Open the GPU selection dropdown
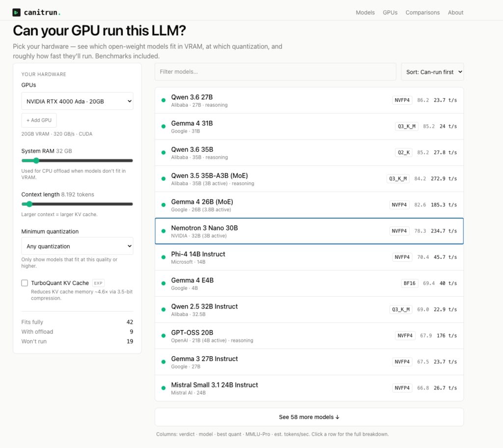This screenshot has height=448, width=503. pos(77,101)
